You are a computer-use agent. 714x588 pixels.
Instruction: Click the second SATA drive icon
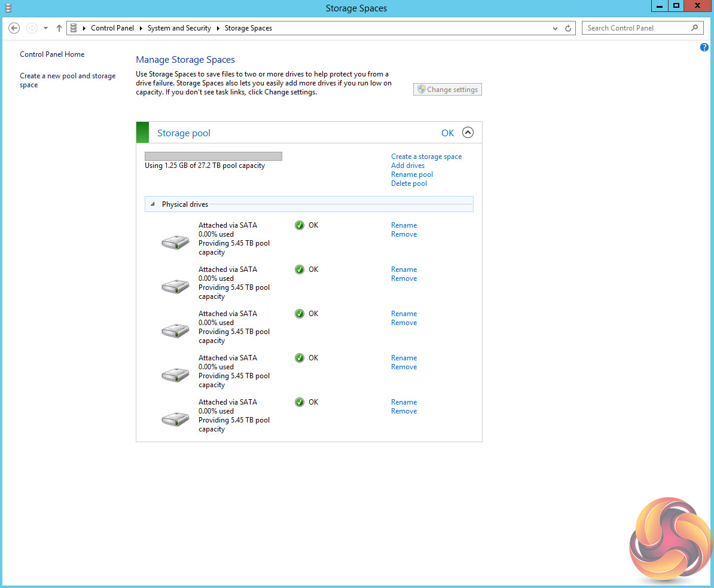[x=175, y=286]
